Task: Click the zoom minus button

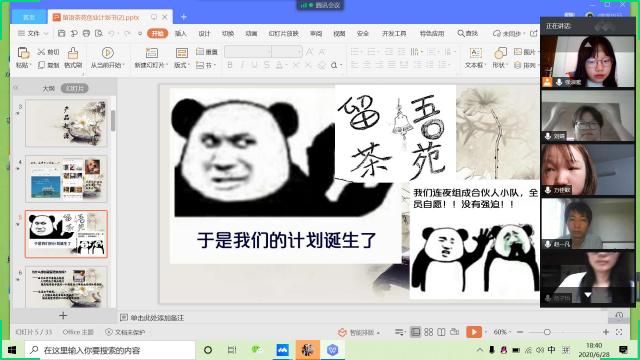Action: pyautogui.click(x=520, y=332)
